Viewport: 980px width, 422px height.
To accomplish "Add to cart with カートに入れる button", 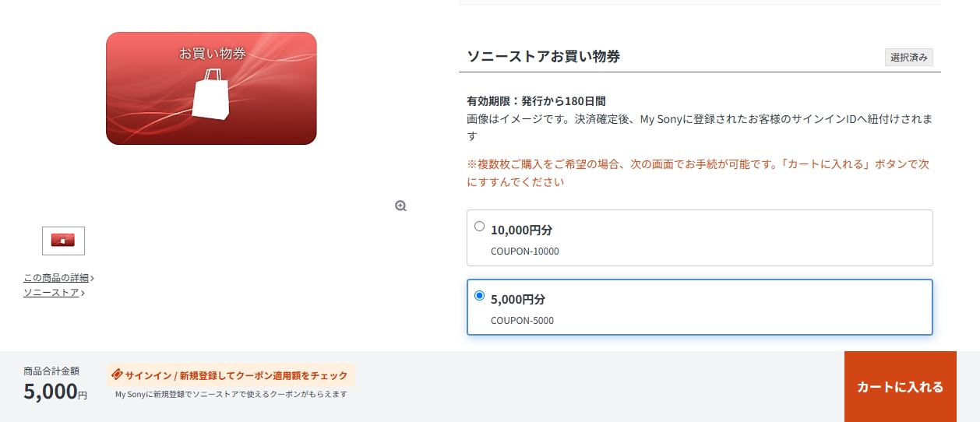I will point(900,386).
